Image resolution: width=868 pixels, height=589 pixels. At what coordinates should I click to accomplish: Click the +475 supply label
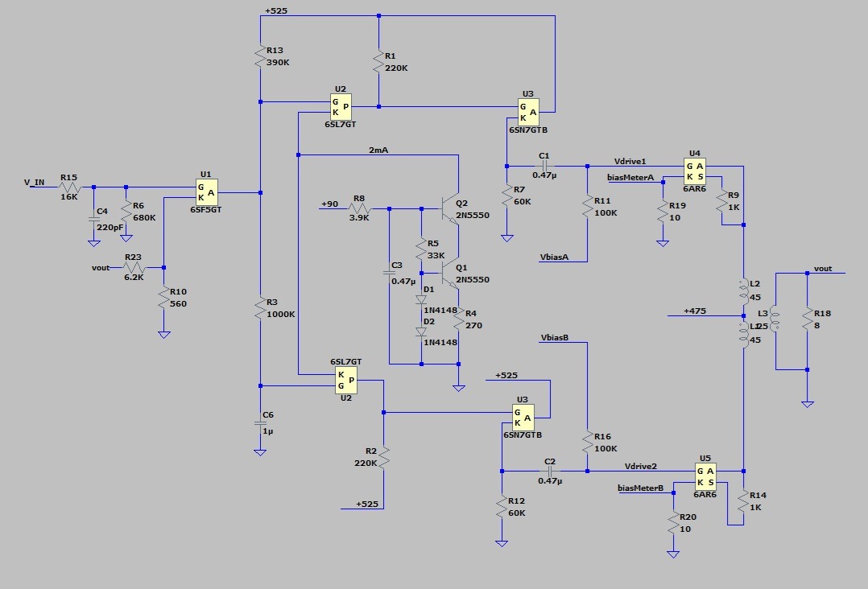[695, 311]
